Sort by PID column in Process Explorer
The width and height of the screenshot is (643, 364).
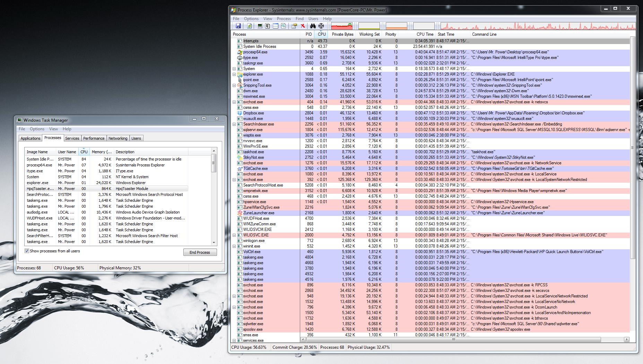307,34
